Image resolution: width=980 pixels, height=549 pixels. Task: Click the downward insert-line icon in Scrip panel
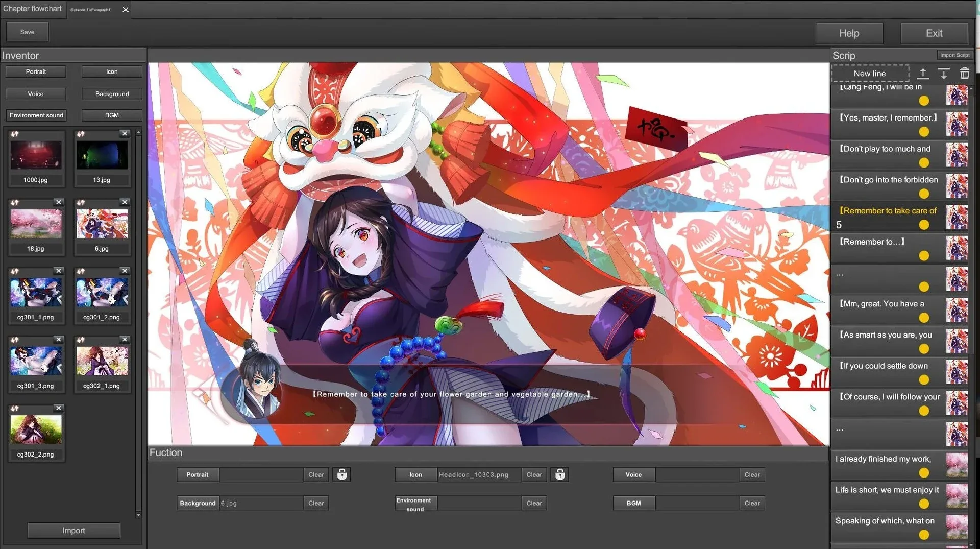pos(943,74)
